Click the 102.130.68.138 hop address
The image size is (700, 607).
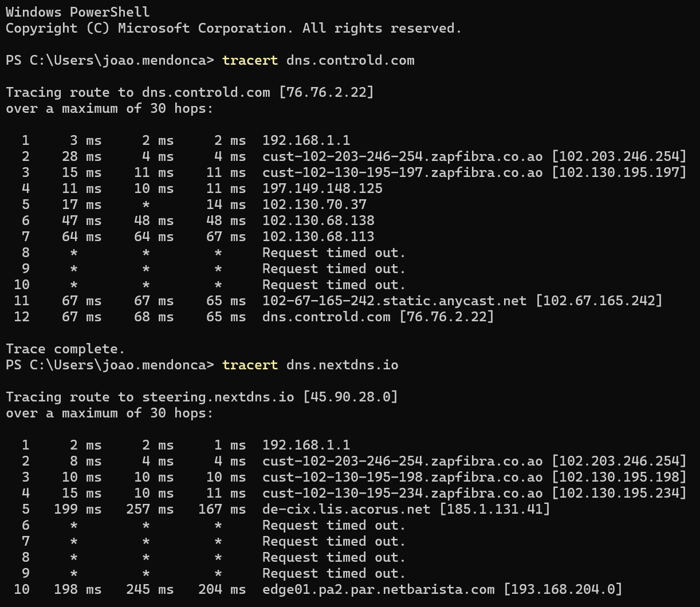click(318, 221)
